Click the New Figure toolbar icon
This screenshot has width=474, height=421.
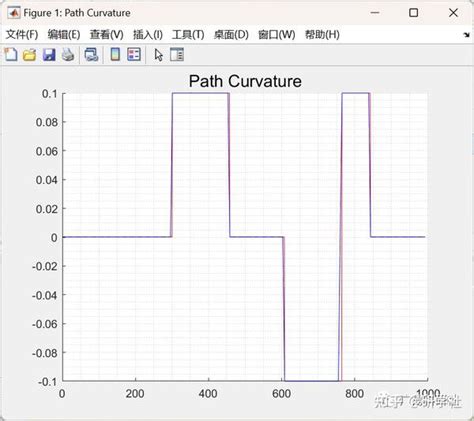pos(11,54)
